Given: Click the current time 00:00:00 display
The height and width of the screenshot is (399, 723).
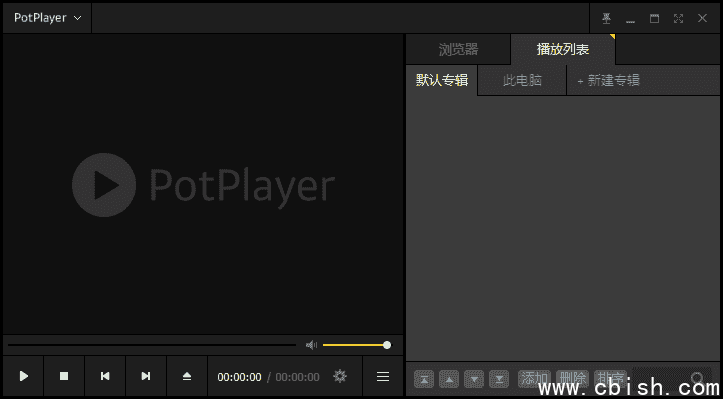Looking at the screenshot, I should tap(239, 377).
